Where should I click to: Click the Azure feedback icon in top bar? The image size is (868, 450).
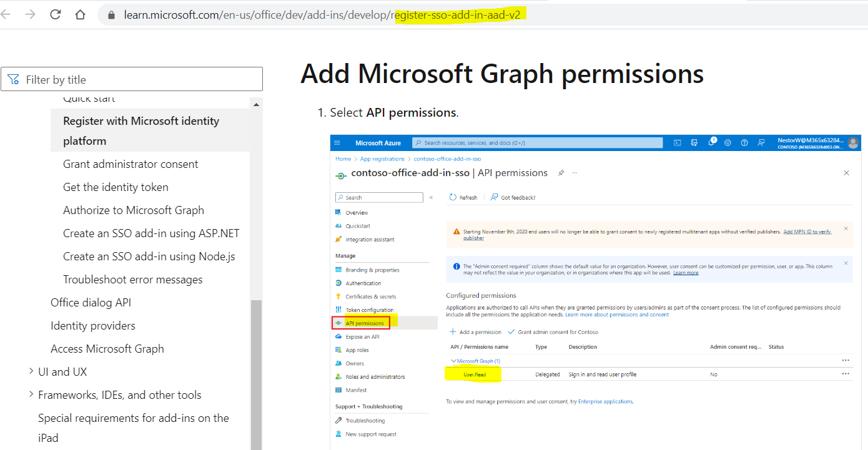click(x=761, y=143)
